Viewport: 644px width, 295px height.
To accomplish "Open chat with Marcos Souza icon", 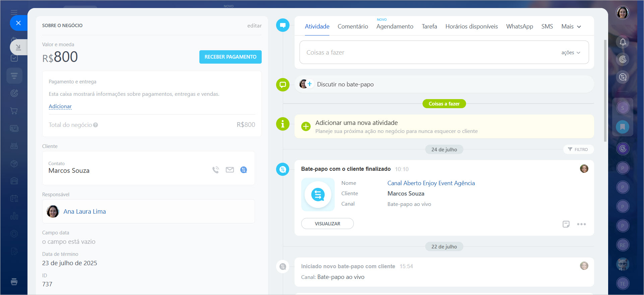I will pyautogui.click(x=244, y=170).
